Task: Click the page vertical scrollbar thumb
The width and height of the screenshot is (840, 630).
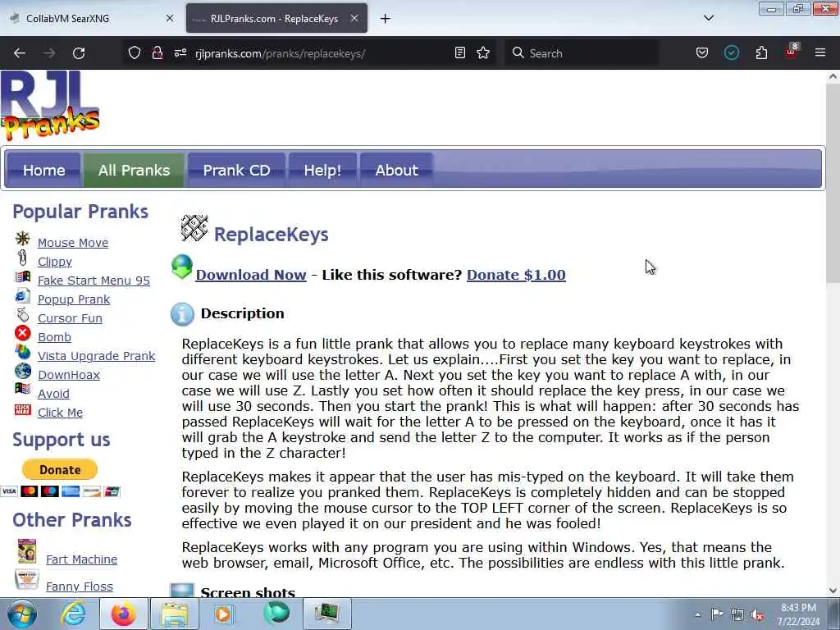Action: pyautogui.click(x=833, y=184)
